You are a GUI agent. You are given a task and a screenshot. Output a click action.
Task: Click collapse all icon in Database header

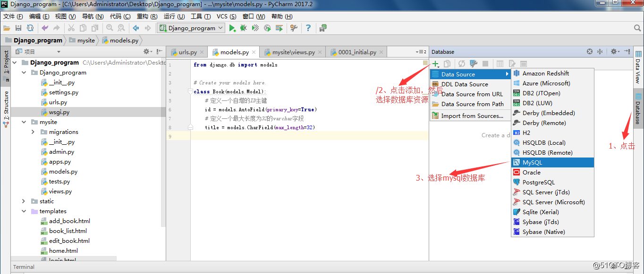click(x=600, y=51)
